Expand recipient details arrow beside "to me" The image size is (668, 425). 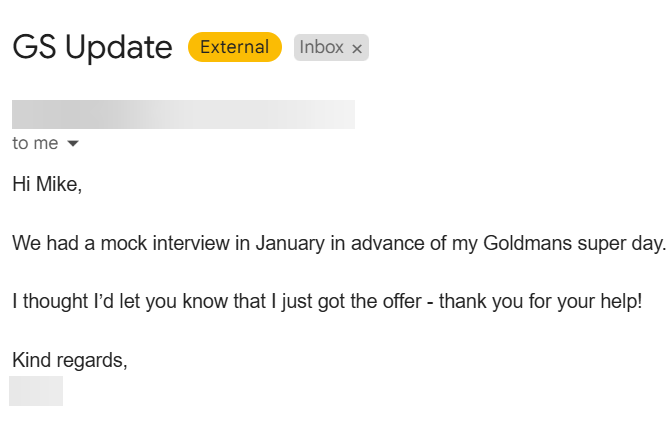(72, 144)
